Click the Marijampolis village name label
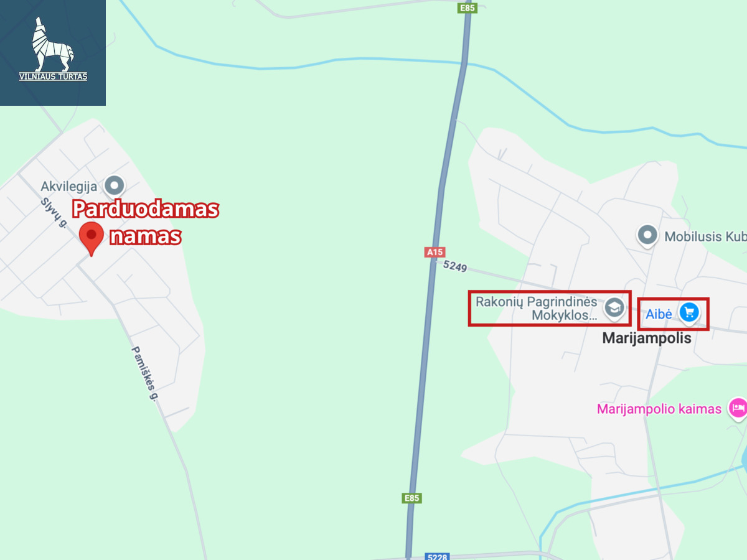 click(647, 338)
